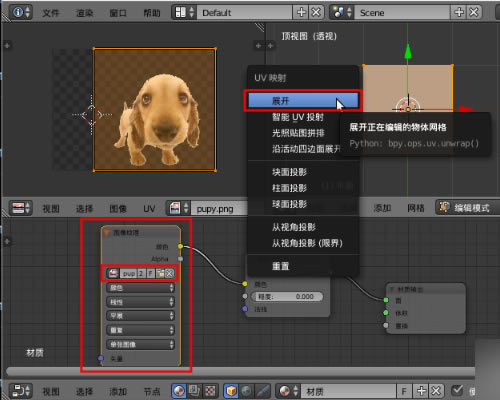The width and height of the screenshot is (500, 400).
Task: Open the screen layout browser icon
Action: click(x=184, y=12)
